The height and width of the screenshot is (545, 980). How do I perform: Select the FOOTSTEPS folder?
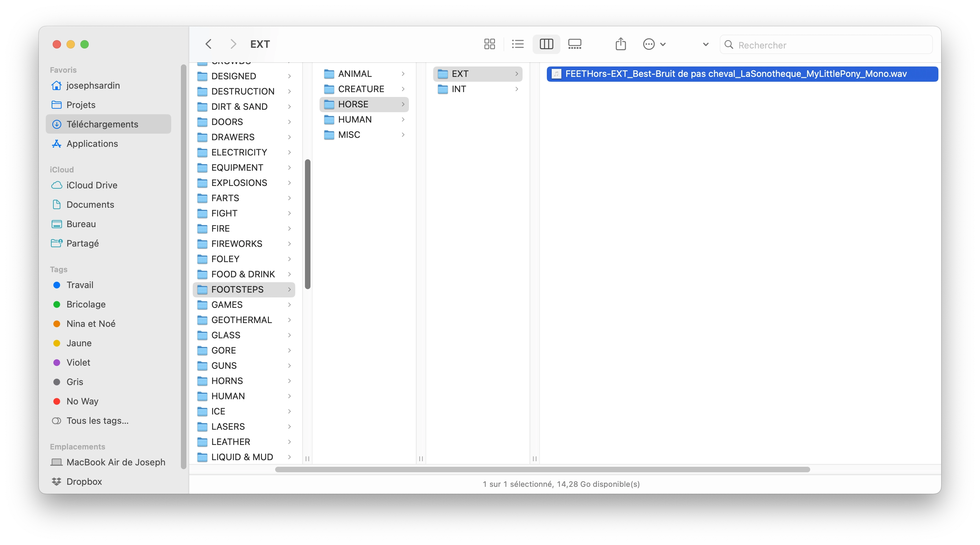(x=244, y=289)
